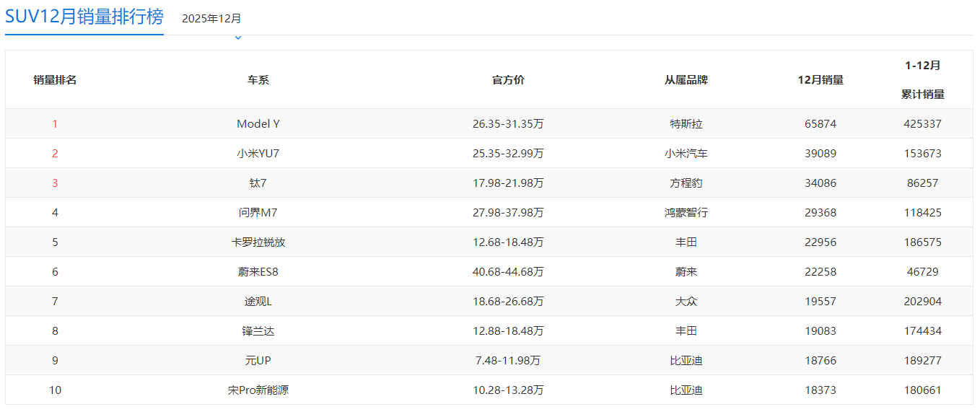
Task: Click the 途观L model name
Action: [258, 302]
